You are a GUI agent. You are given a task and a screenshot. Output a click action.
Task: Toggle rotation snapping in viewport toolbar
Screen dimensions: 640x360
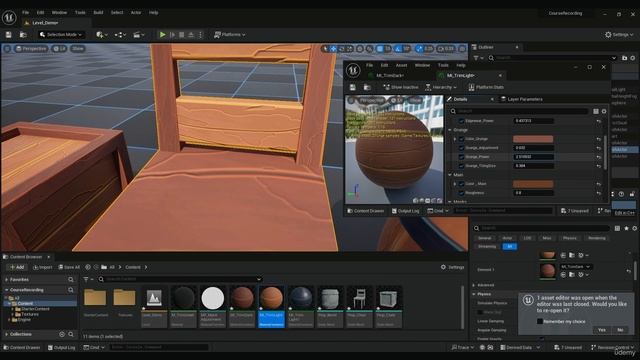click(x=398, y=49)
